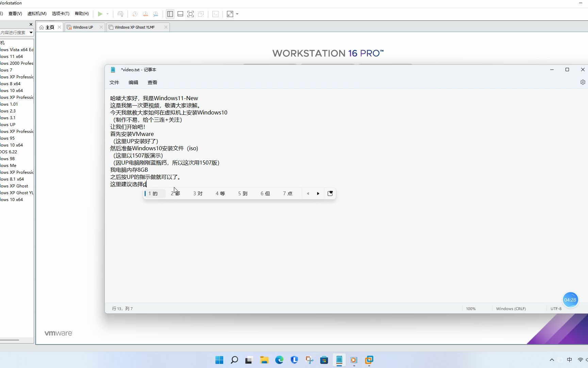588x368 pixels.
Task: Take a snapshot of the virtual machine
Action: tap(135, 14)
